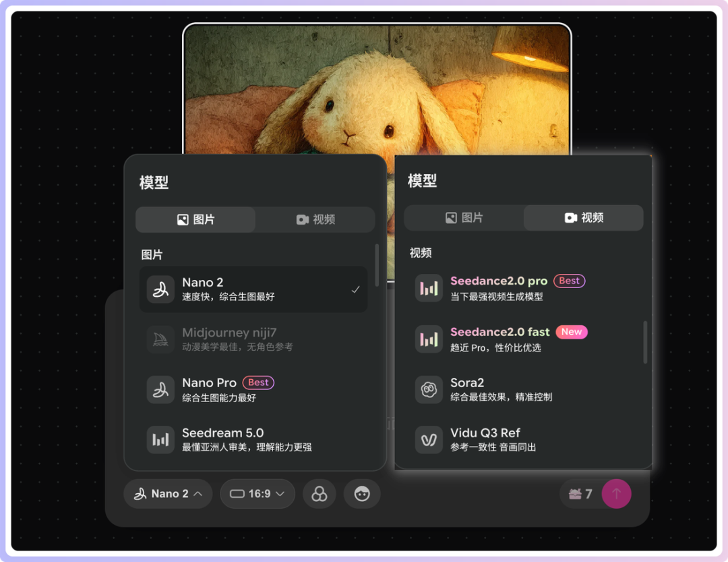This screenshot has width=728, height=562.
Task: Select Seedream 5.0 from the model list
Action: click(x=253, y=439)
